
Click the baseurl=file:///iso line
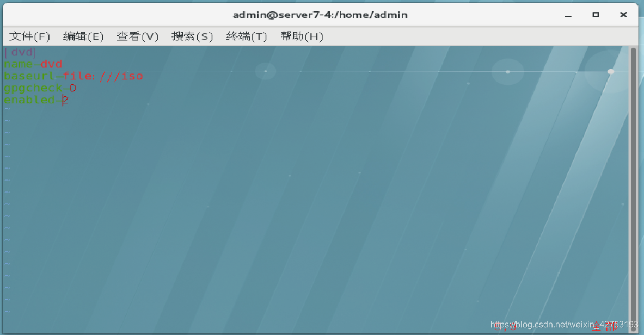click(x=73, y=76)
